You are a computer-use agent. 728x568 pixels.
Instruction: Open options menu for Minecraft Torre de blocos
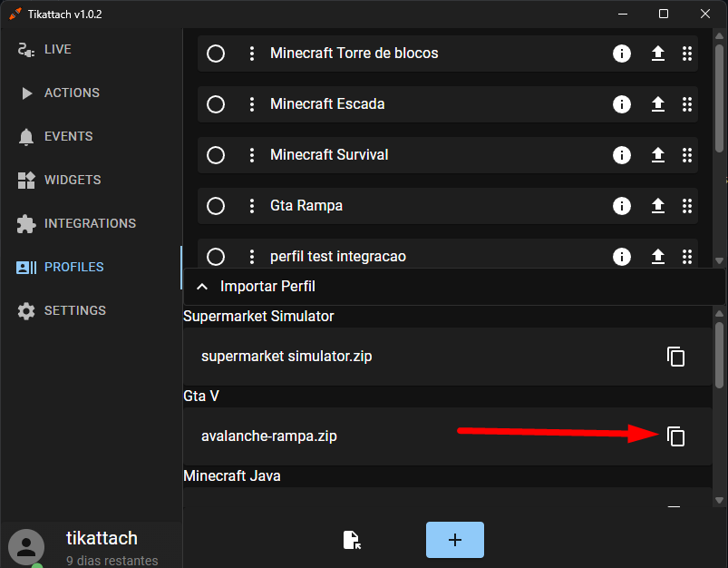click(x=252, y=54)
